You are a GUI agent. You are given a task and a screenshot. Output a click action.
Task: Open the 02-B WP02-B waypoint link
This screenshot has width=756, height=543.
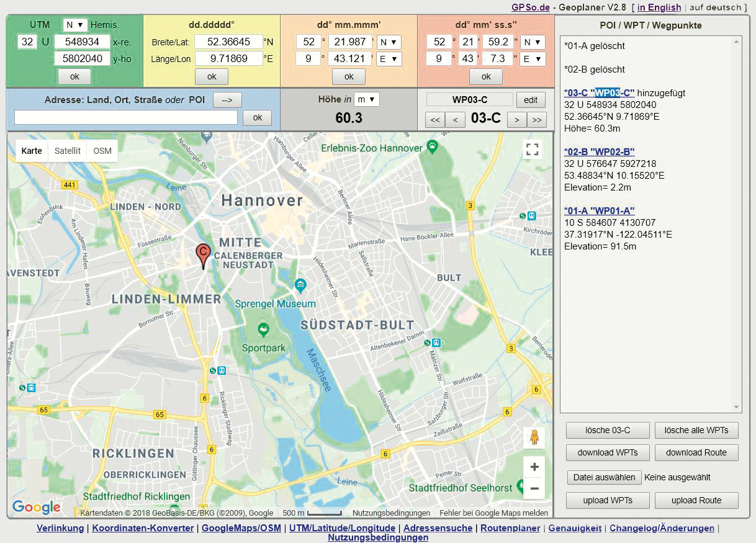(599, 152)
